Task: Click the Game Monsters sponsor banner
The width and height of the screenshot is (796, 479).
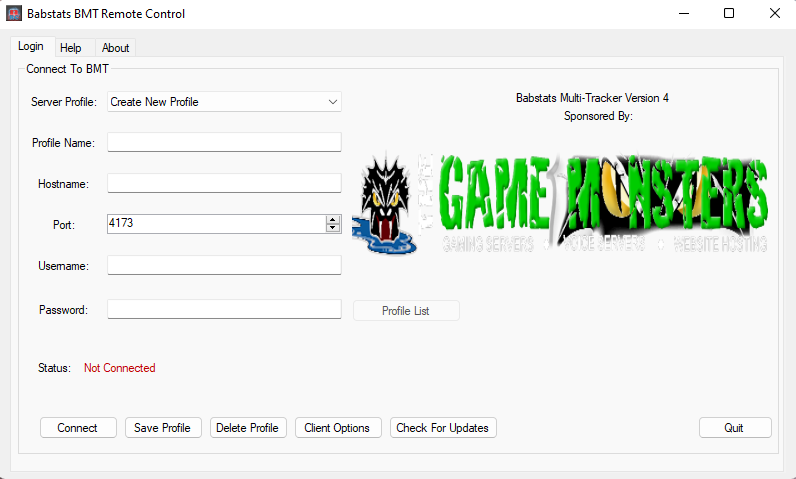Action: click(559, 203)
